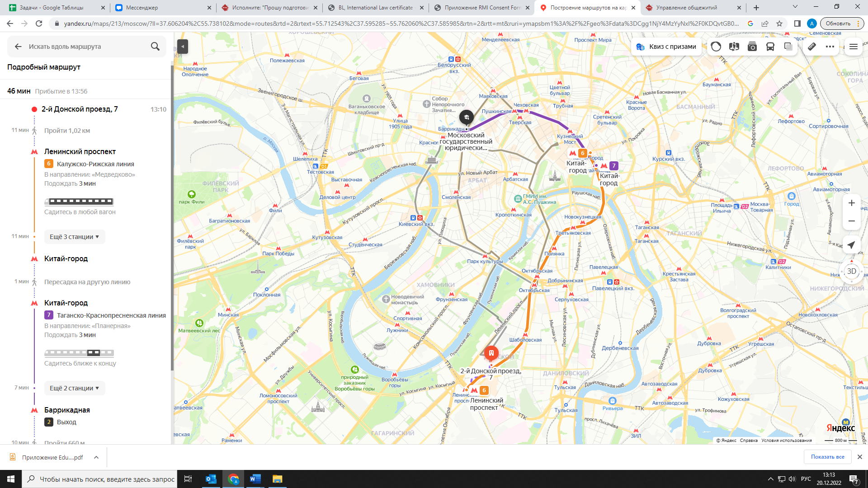The width and height of the screenshot is (868, 488).
Task: Collapse the route side panel
Action: (x=183, y=47)
